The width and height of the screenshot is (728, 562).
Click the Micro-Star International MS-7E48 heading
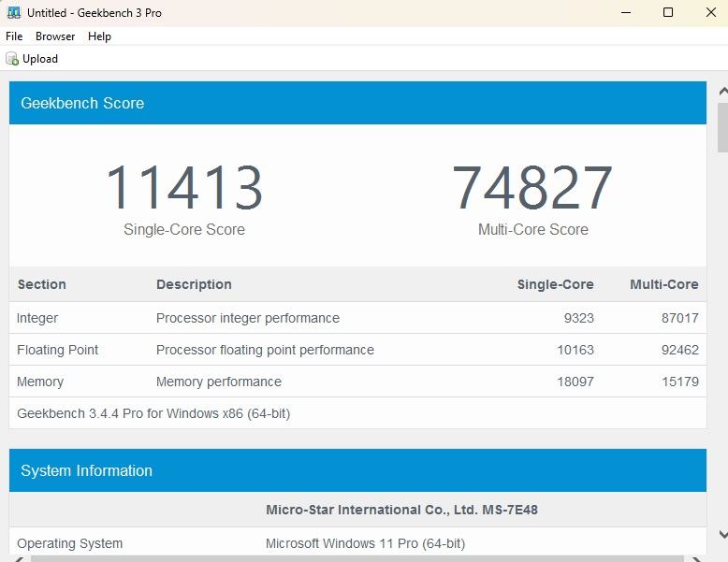tap(401, 510)
